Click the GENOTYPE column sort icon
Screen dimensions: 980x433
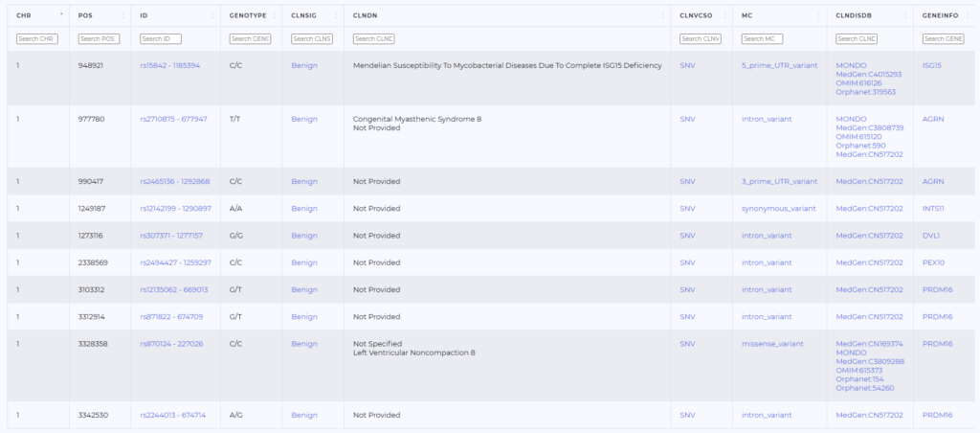(x=276, y=16)
